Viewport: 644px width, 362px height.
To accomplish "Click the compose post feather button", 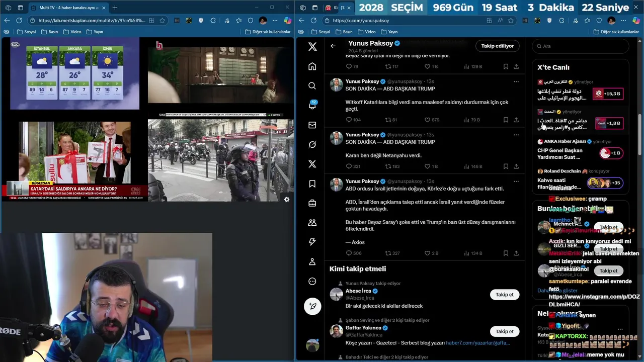I will [x=312, y=306].
